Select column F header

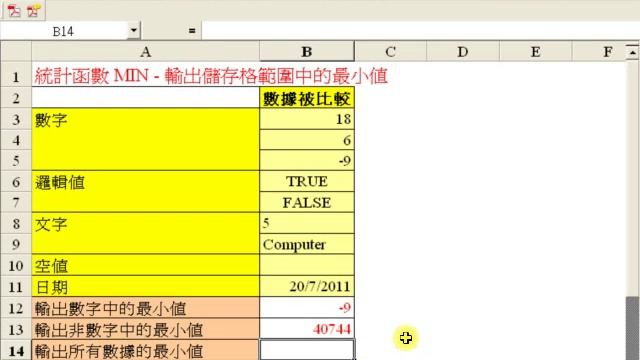598,52
